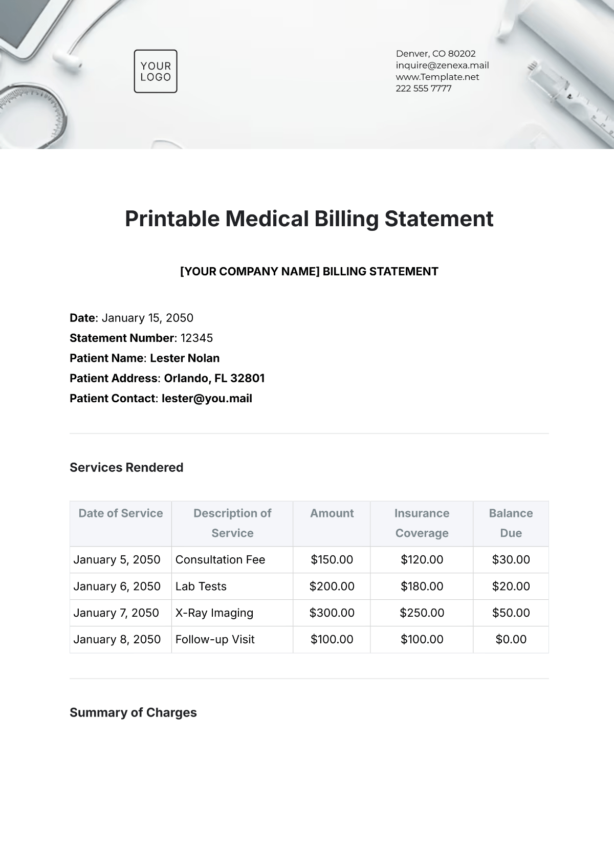Click the patient contact lester@you.mail
614x868 pixels.
(207, 399)
